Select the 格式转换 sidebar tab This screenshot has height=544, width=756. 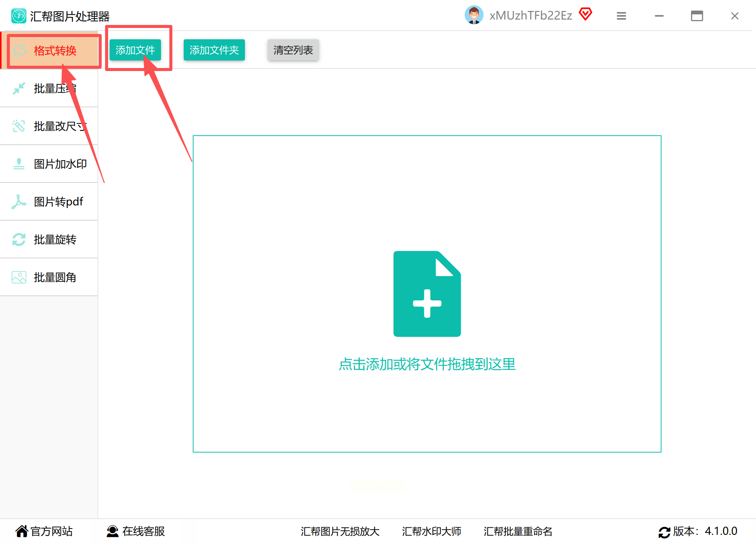(x=54, y=51)
